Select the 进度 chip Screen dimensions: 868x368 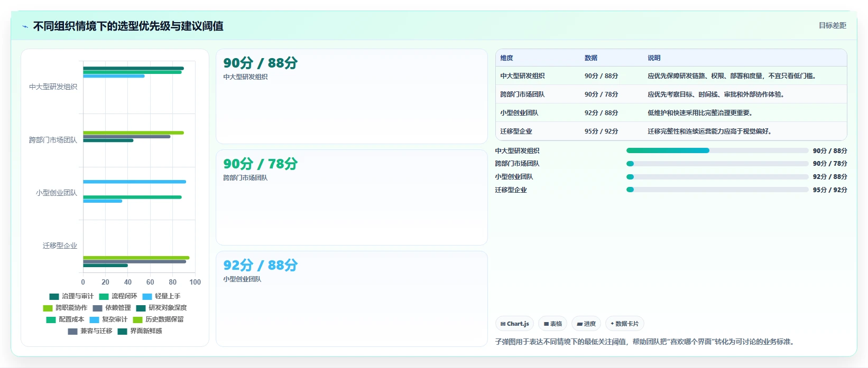pyautogui.click(x=586, y=324)
